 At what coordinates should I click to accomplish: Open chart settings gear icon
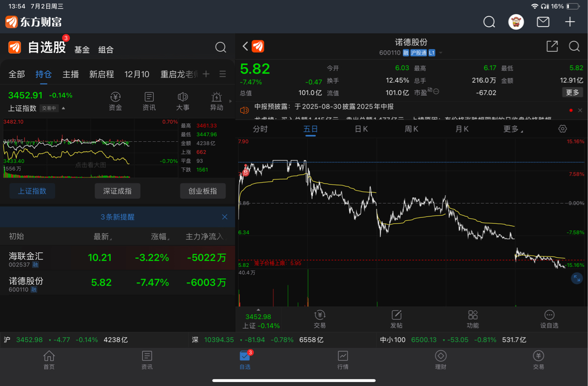(562, 129)
